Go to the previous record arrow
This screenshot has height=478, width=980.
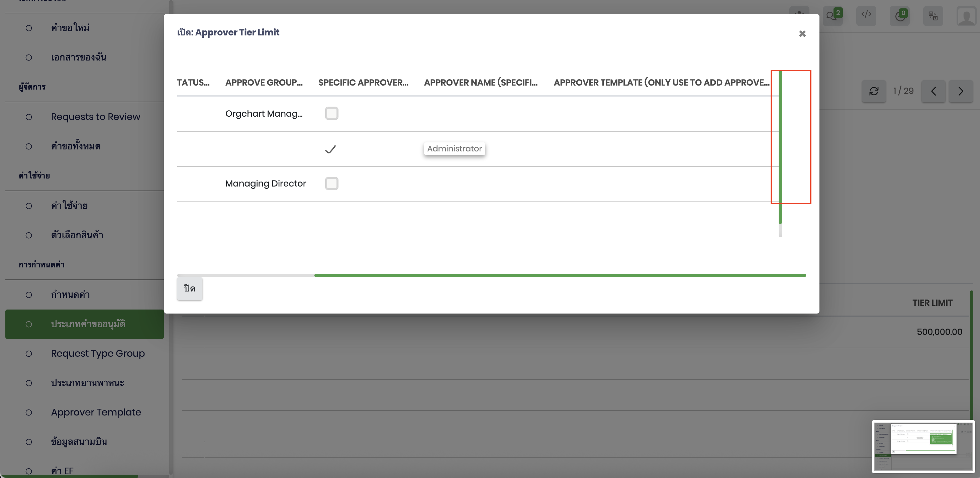tap(933, 91)
